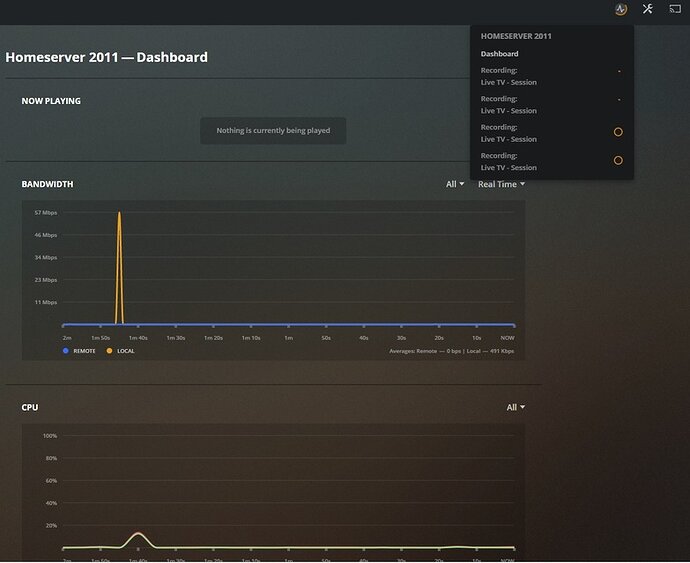Click the 2m time label on the bandwidth chart
Image resolution: width=690 pixels, height=563 pixels.
pos(67,338)
